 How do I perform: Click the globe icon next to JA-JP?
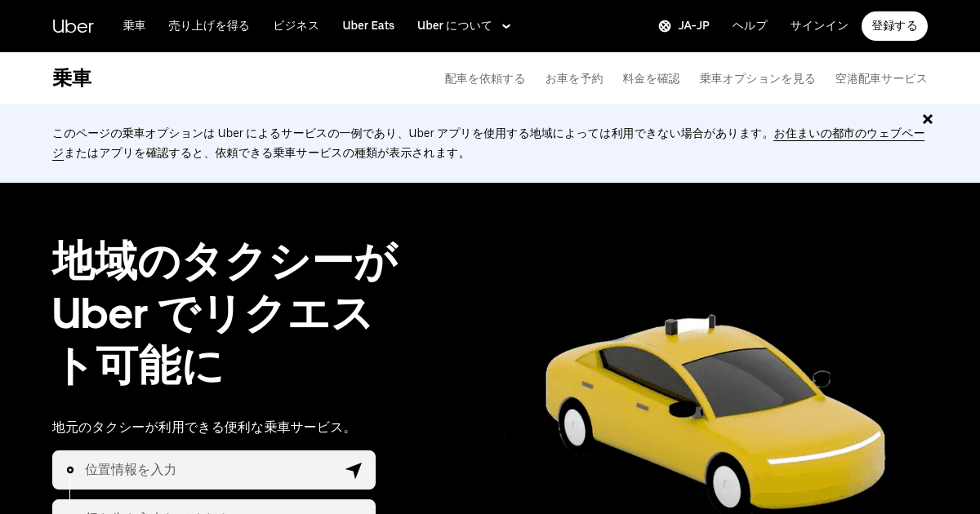[664, 25]
